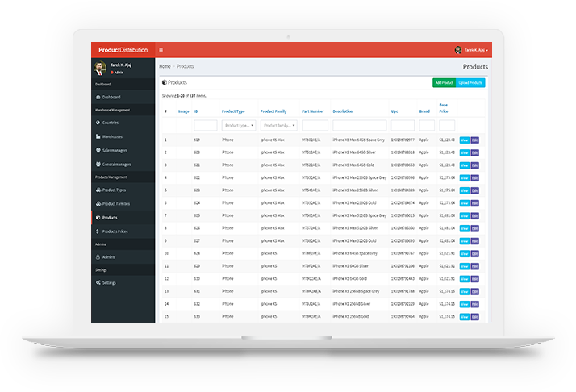Click the Product Types icon in sidebar
This screenshot has width=576, height=392.
[x=97, y=190]
